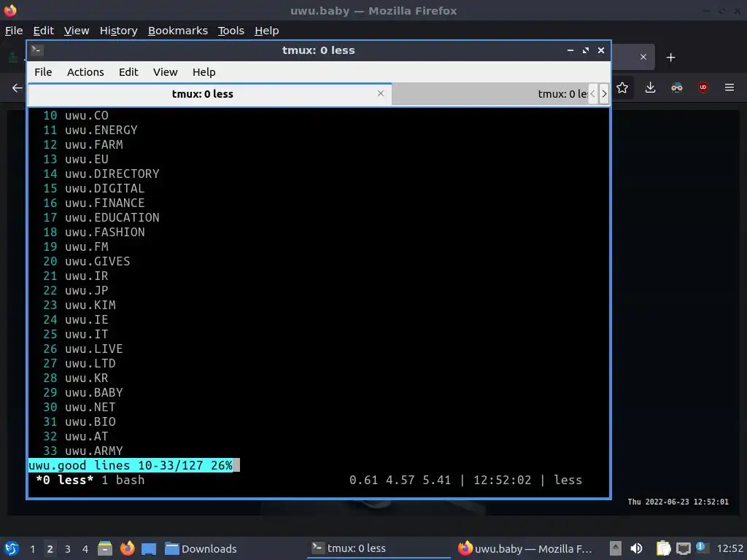Click line 14 uwu.DIRECTORY in terminal
Screen dimensions: 747x560
point(101,174)
